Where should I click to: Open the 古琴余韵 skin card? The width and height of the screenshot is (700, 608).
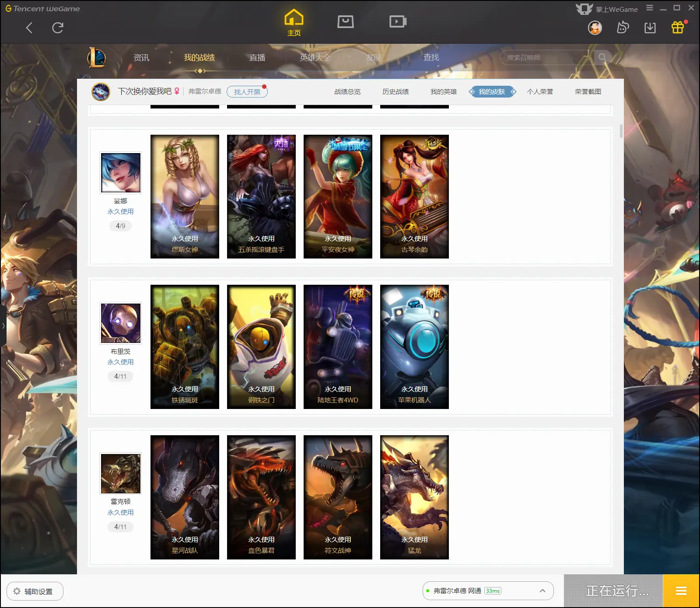pyautogui.click(x=414, y=196)
